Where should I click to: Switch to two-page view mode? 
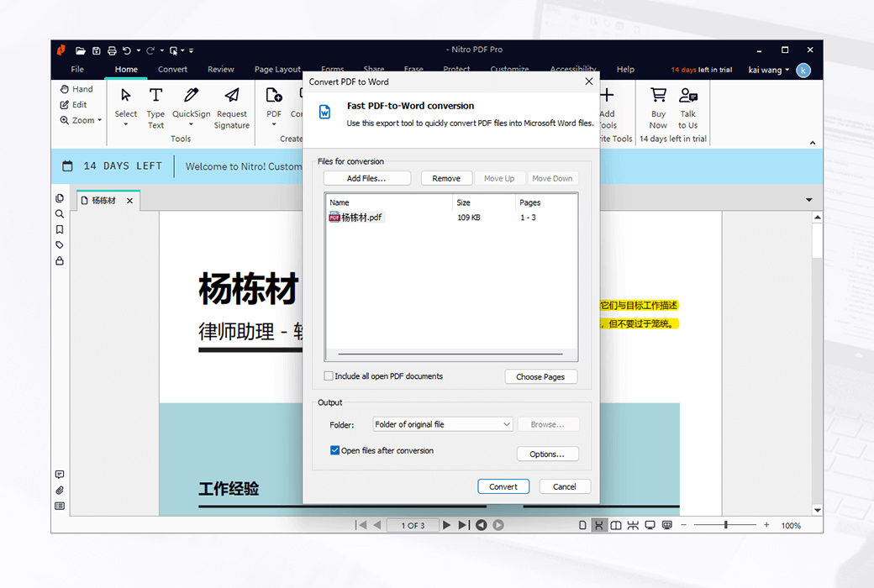tap(616, 524)
